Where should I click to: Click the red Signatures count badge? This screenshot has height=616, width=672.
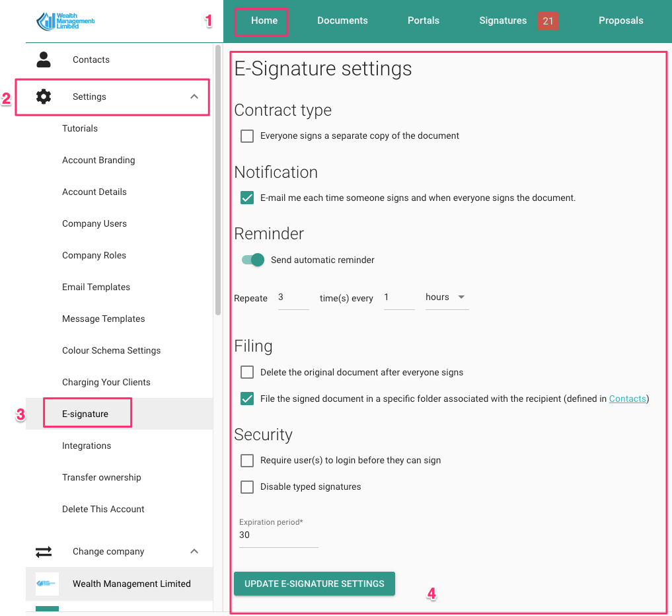[x=547, y=20]
